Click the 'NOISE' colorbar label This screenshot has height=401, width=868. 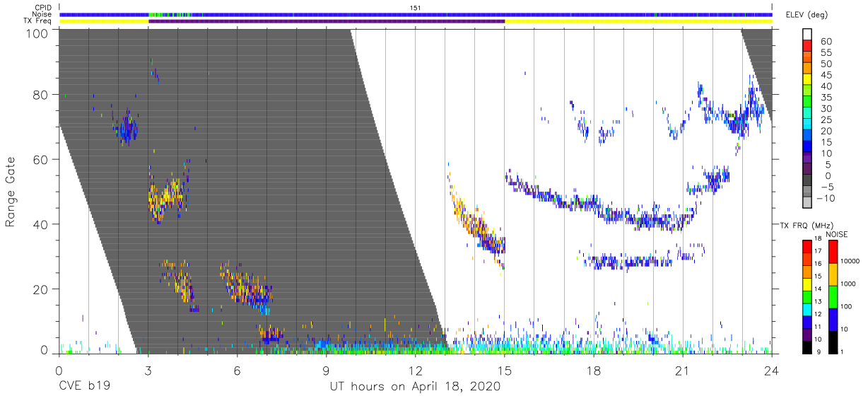(836, 234)
